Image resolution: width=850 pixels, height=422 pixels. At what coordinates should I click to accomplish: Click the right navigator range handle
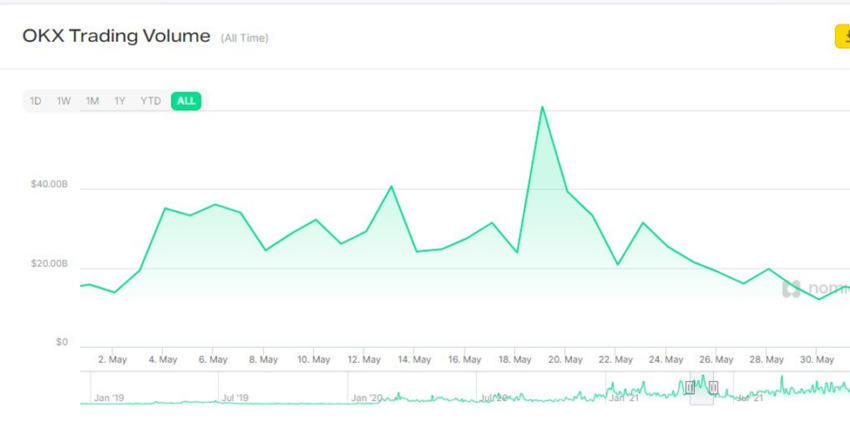coord(713,387)
